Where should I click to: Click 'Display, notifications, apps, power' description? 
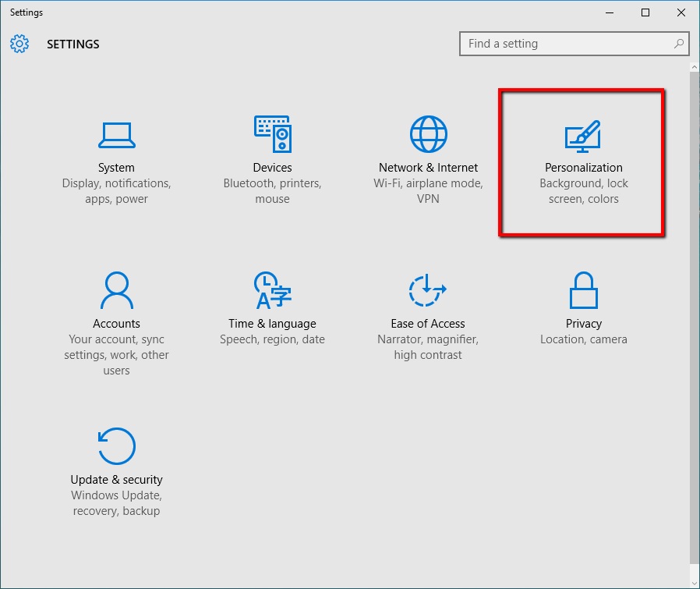(x=116, y=191)
